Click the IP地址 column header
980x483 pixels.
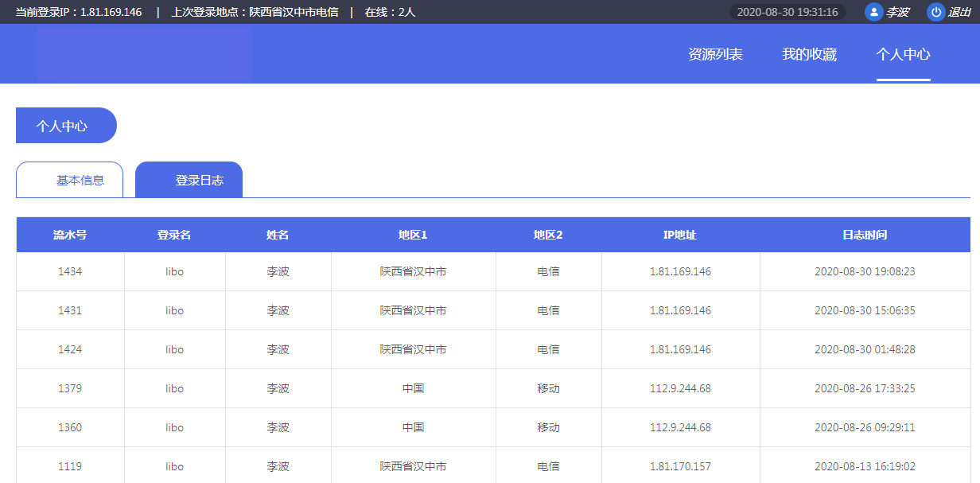point(680,235)
